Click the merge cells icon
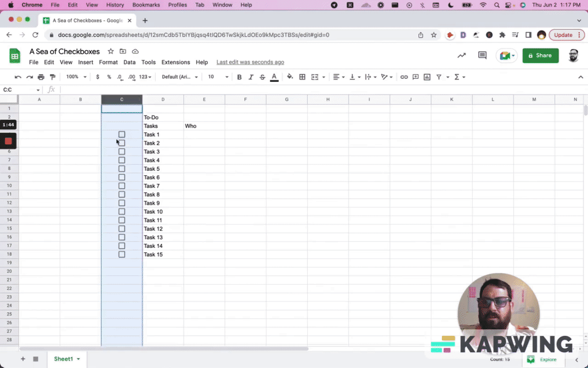This screenshot has height=368, width=588. (x=315, y=77)
